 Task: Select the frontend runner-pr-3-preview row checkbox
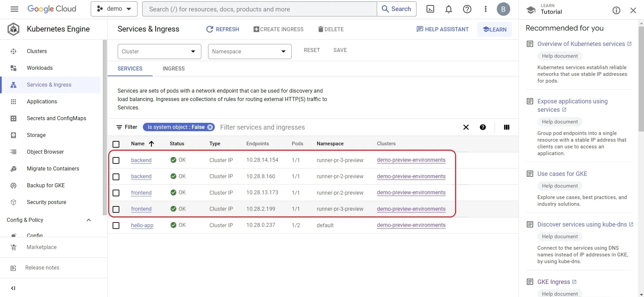pyautogui.click(x=116, y=209)
